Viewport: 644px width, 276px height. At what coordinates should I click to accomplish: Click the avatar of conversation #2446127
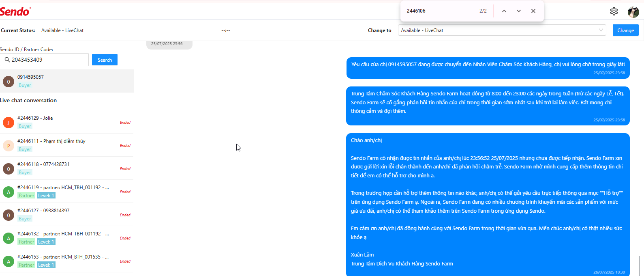9,215
